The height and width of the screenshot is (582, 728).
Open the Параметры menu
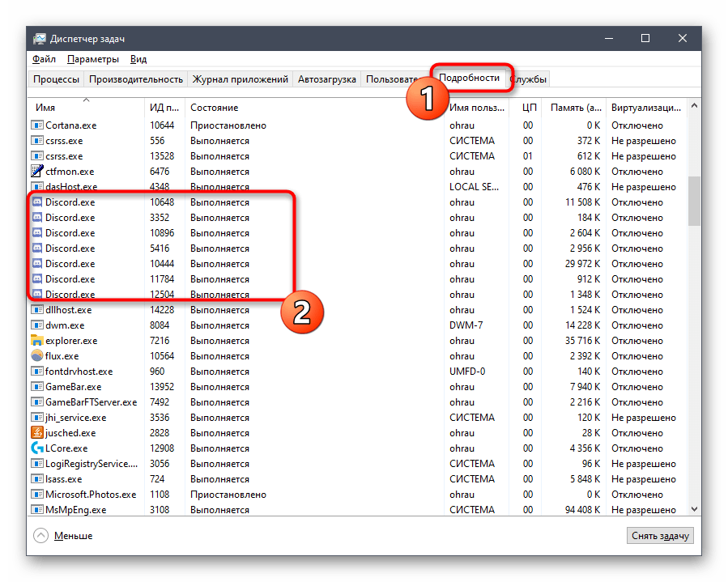point(93,59)
